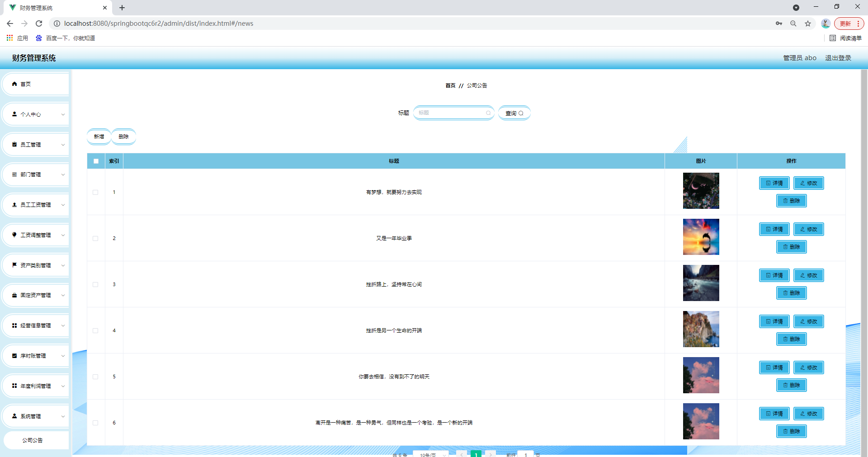Click the password key icon in address bar

point(779,24)
